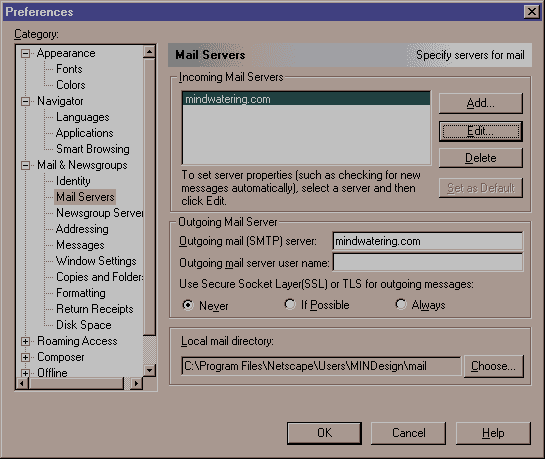Open Newsgroup Servers settings

click(99, 213)
